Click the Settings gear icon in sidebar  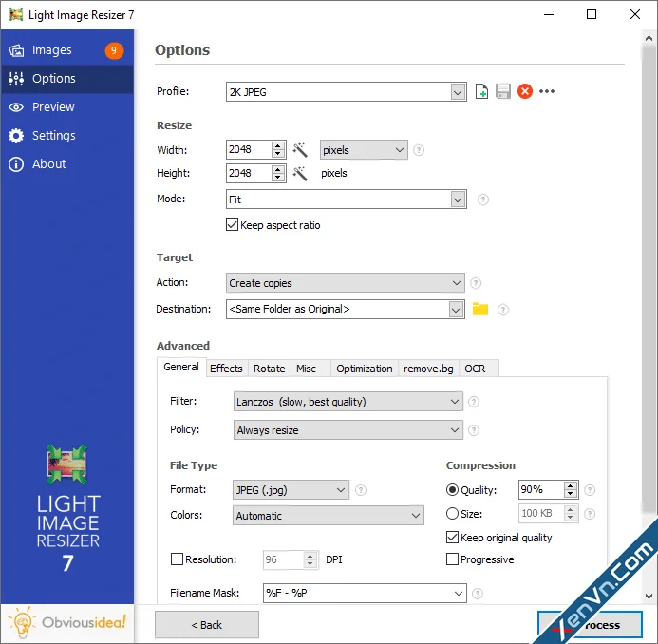pos(16,136)
